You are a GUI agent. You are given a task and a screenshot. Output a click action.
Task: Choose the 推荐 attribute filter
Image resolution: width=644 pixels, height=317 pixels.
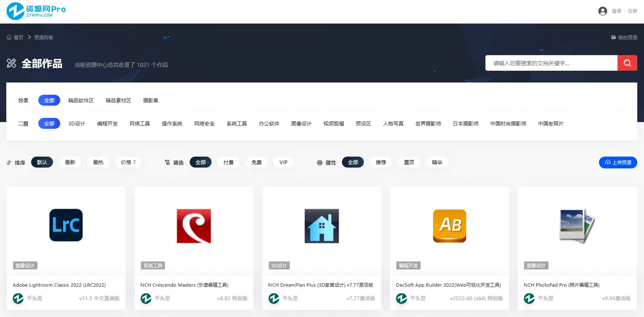pos(381,162)
